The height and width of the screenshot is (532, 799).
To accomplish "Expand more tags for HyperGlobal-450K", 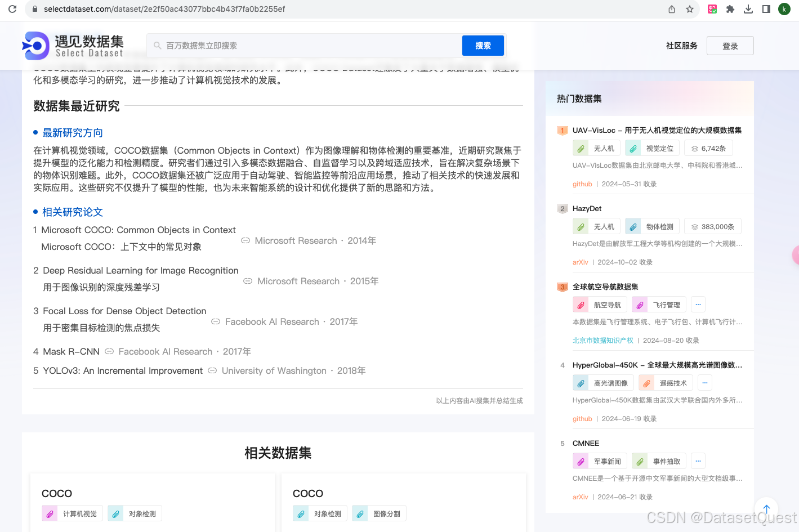I will click(x=705, y=383).
